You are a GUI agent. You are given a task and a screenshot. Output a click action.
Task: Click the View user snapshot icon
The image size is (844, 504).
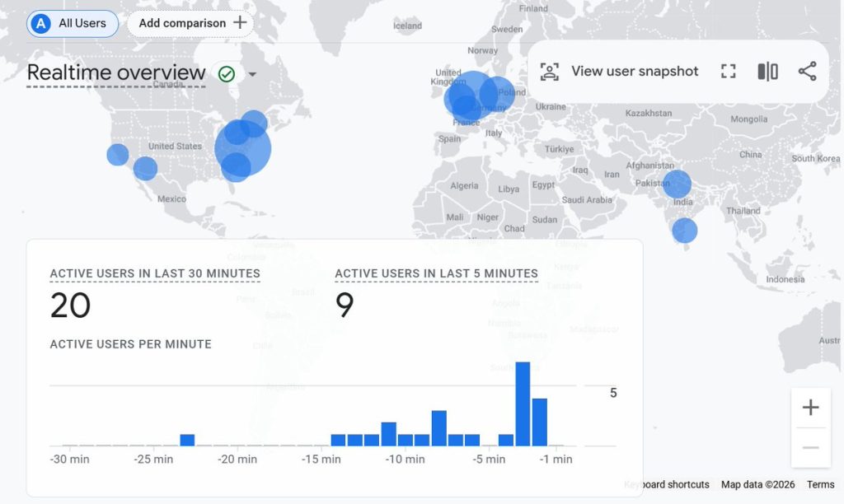[x=550, y=72]
